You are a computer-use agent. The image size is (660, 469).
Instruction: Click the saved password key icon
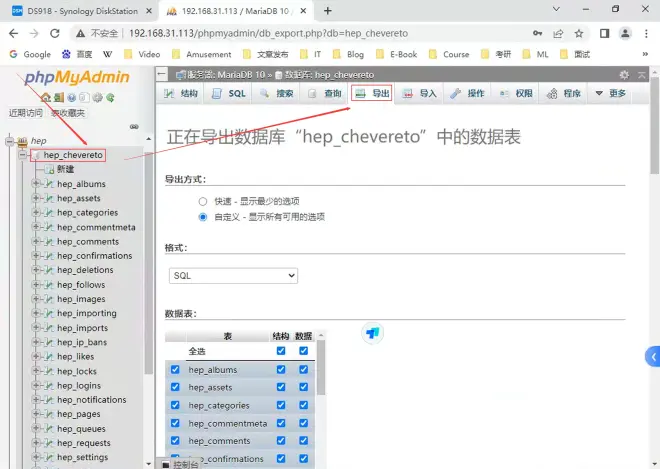coord(538,33)
